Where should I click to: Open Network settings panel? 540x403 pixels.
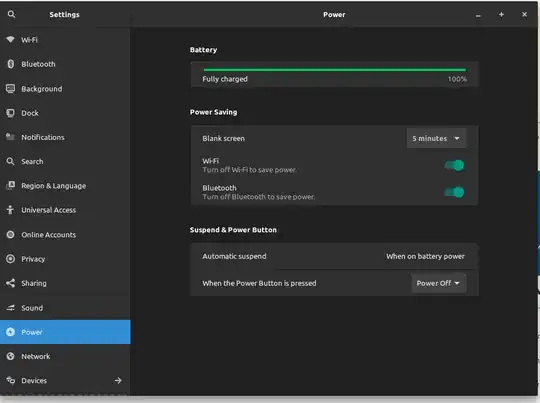coord(65,356)
